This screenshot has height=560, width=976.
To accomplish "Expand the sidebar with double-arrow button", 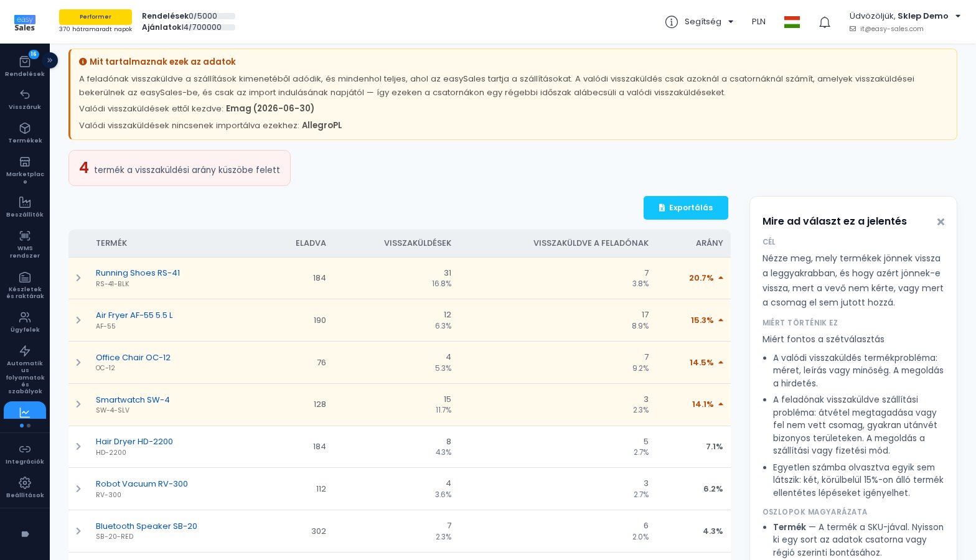I will [x=50, y=60].
